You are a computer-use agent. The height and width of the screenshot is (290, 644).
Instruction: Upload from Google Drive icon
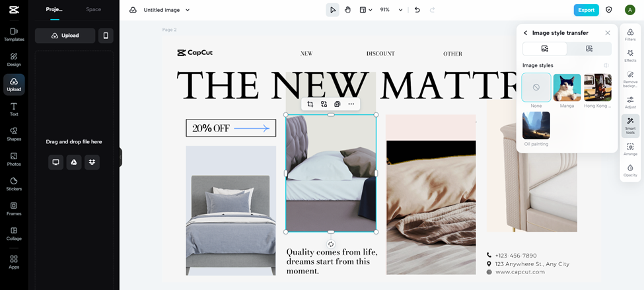(73, 163)
